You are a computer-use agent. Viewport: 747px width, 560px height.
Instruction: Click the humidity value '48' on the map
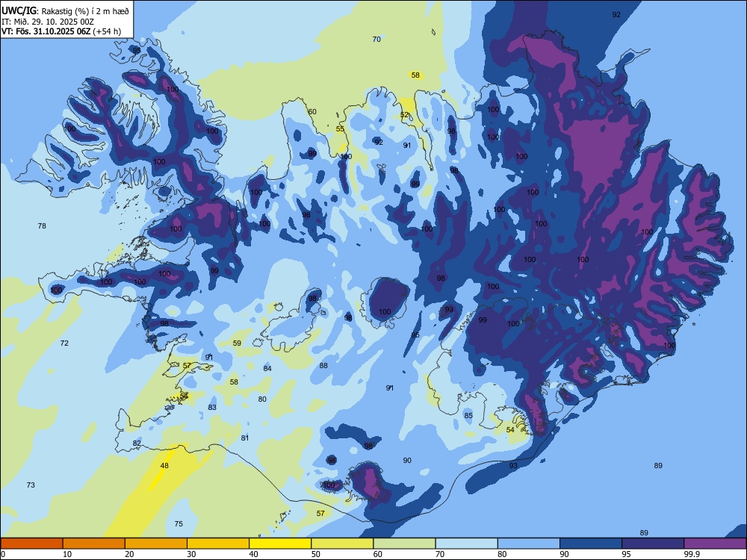click(x=164, y=466)
